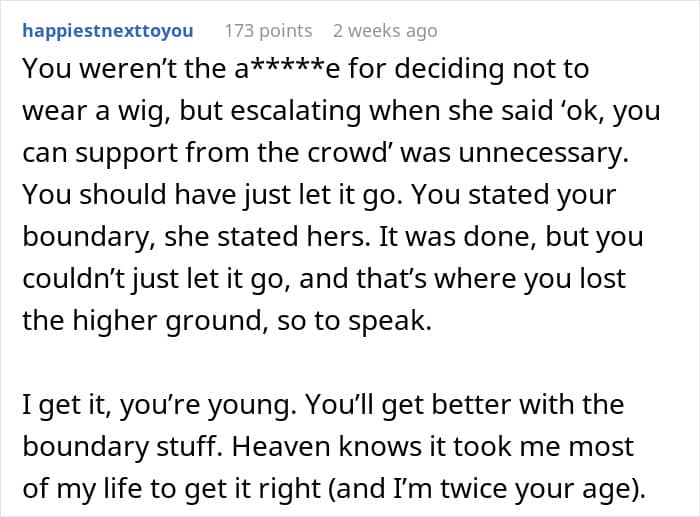
Task: Click the word "escalating" in the comment
Action: (295, 111)
